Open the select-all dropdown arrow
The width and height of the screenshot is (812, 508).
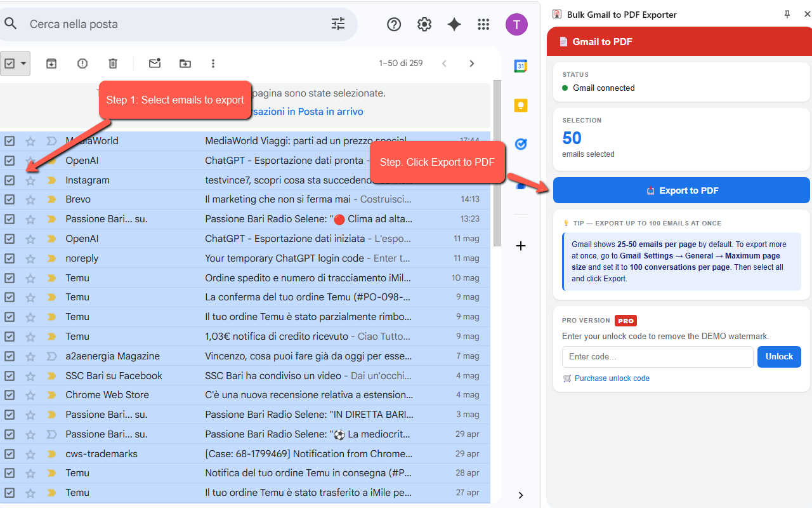23,63
